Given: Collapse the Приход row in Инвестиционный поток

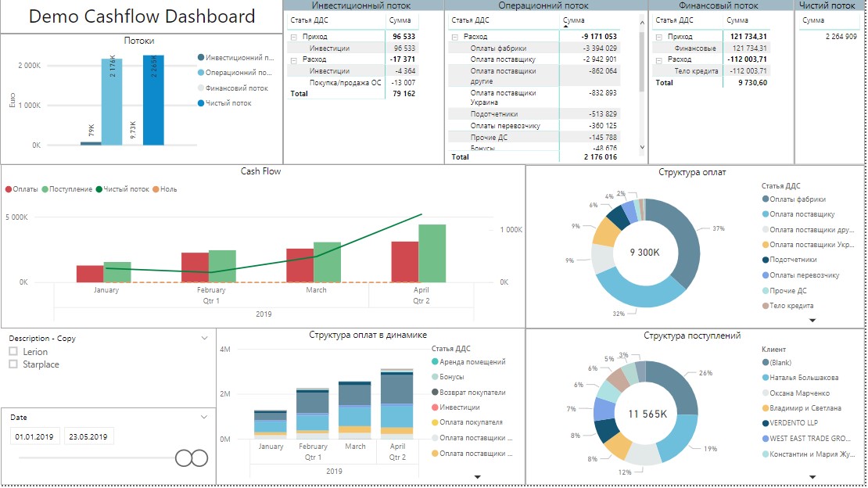Looking at the screenshot, I should pyautogui.click(x=294, y=37).
